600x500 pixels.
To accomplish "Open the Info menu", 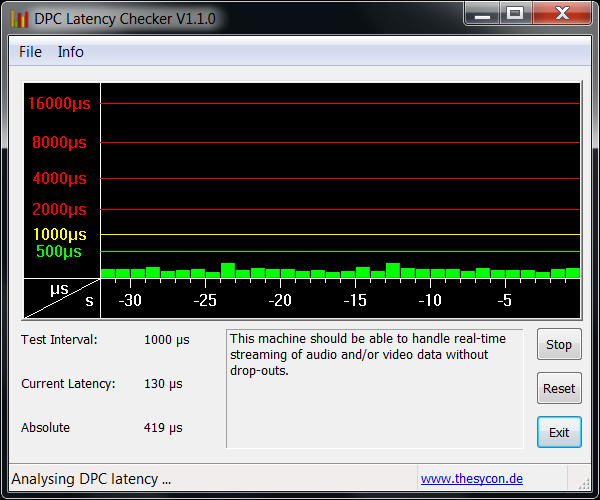I will (x=70, y=52).
